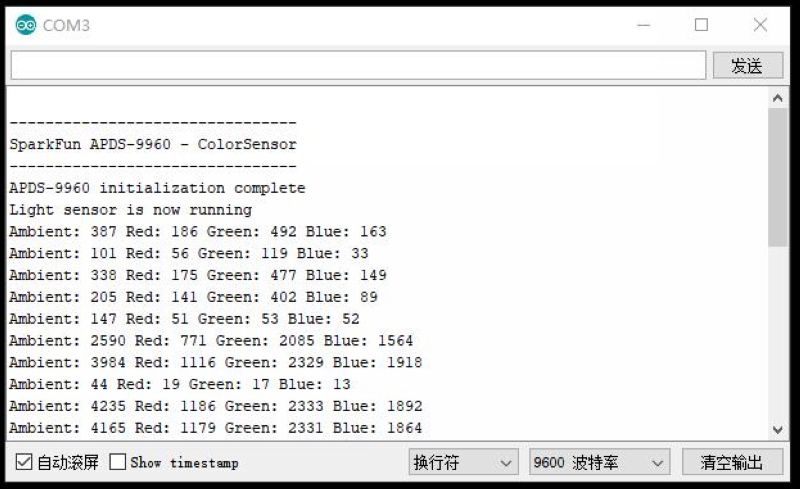Enable the Show timestamp checkbox

117,462
